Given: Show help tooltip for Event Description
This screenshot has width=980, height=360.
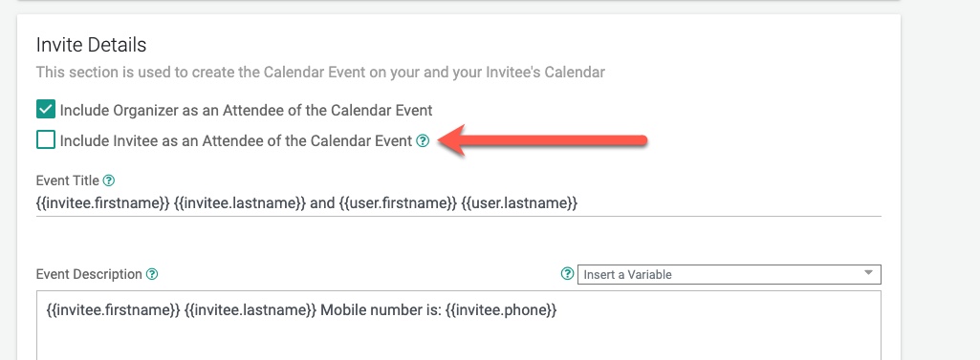Looking at the screenshot, I should pyautogui.click(x=152, y=274).
